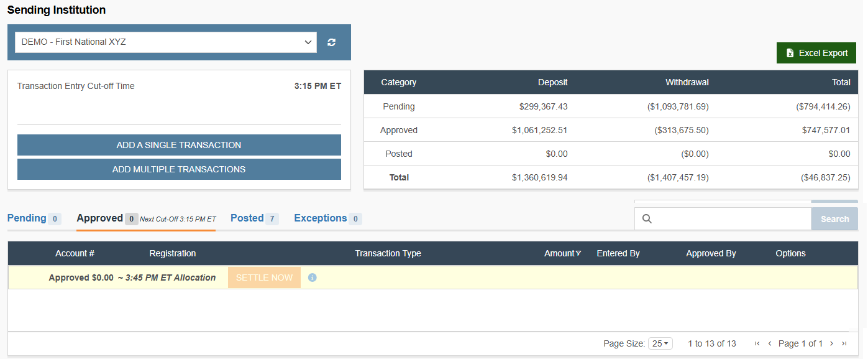Click Add Multiple Transactions
The image size is (868, 359).
tap(179, 169)
